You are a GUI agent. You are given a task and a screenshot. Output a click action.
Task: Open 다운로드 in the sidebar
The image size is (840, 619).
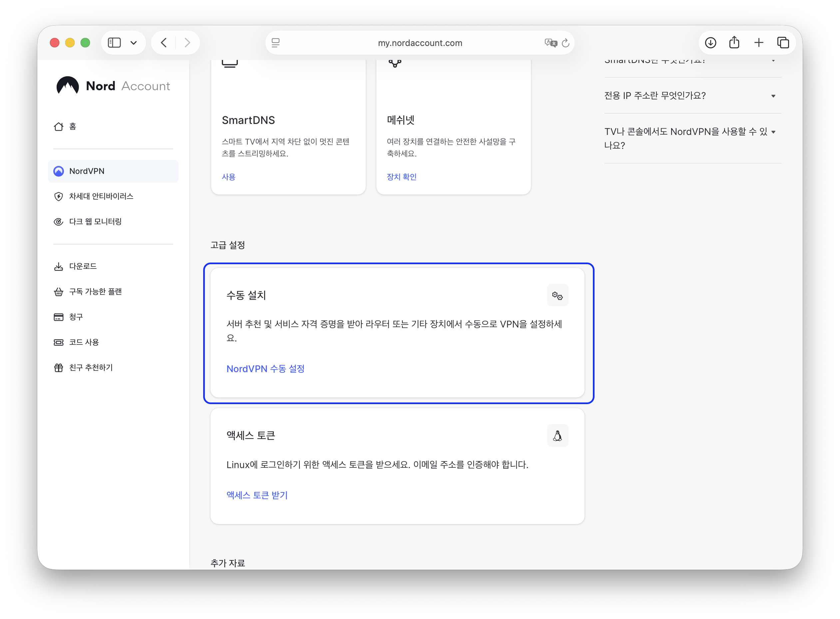tap(113, 267)
